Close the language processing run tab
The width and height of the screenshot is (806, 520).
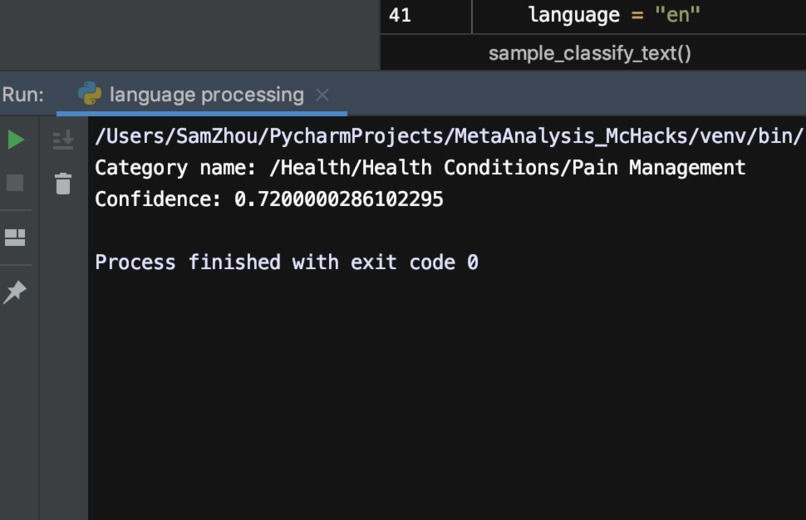tap(322, 95)
